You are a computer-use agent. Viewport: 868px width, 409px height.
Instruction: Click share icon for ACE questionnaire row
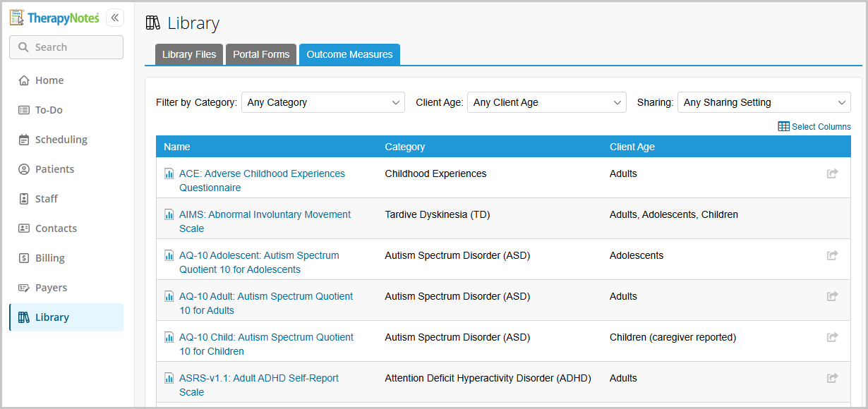click(832, 173)
